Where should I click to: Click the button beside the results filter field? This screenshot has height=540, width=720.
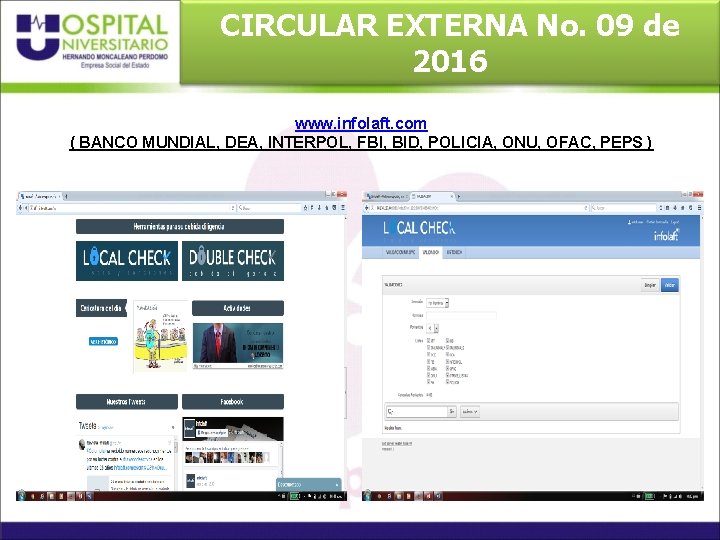click(452, 411)
